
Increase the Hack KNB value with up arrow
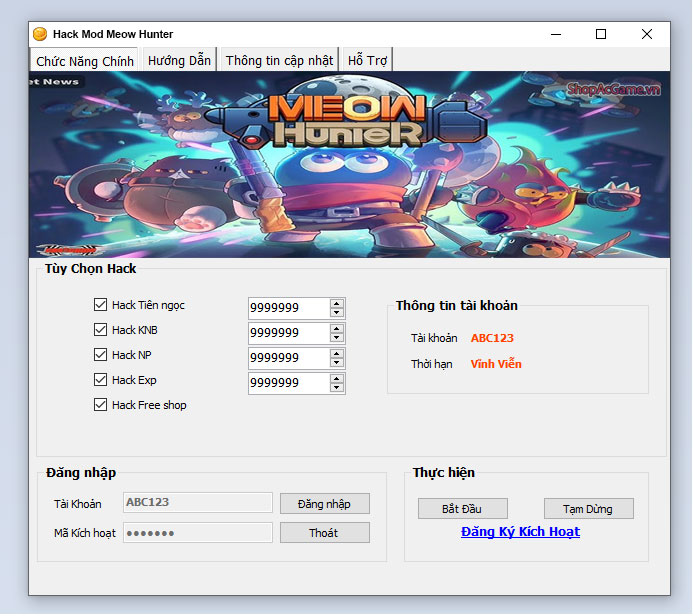pos(337,328)
